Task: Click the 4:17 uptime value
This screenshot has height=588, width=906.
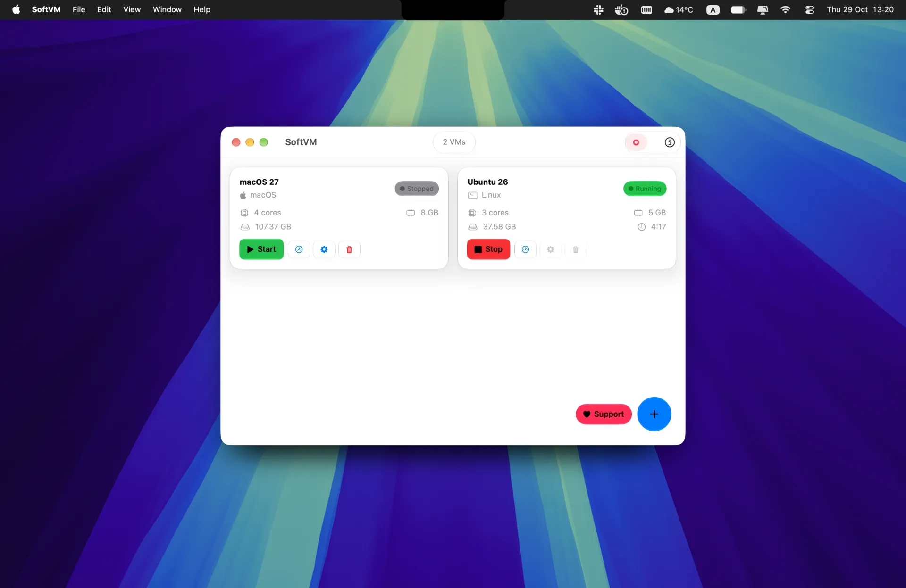Action: (658, 227)
